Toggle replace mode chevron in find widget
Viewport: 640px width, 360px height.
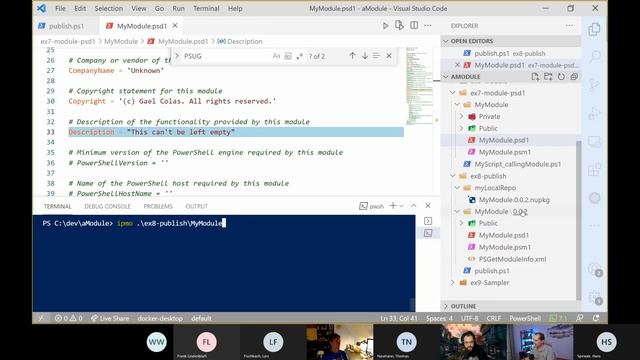(177, 56)
